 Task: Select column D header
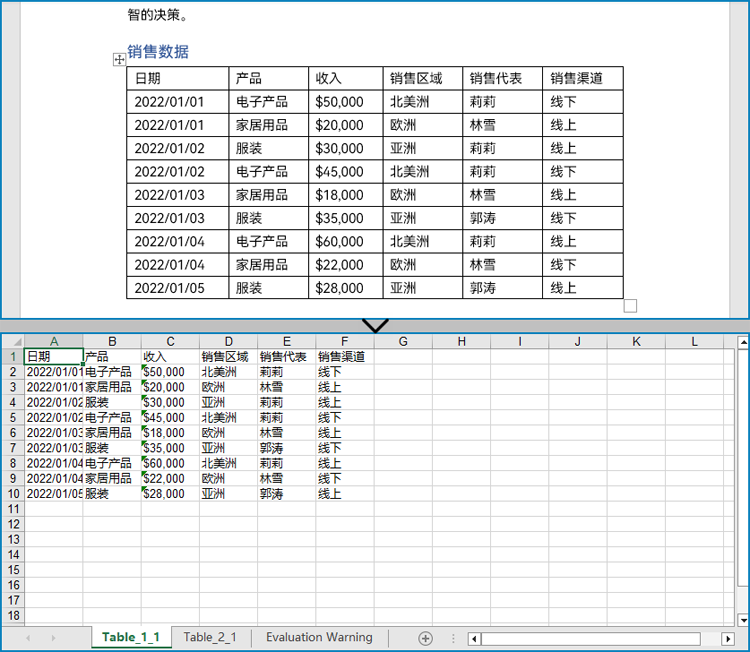tap(229, 342)
